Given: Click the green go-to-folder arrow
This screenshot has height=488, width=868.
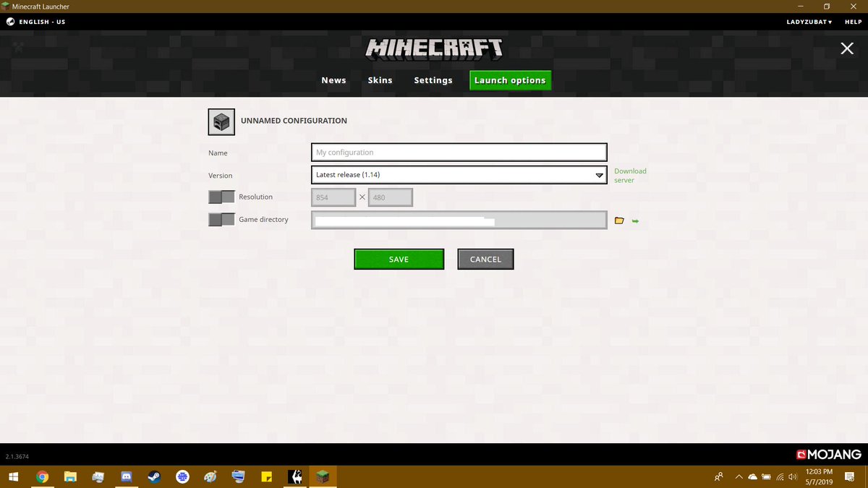Looking at the screenshot, I should click(x=635, y=221).
